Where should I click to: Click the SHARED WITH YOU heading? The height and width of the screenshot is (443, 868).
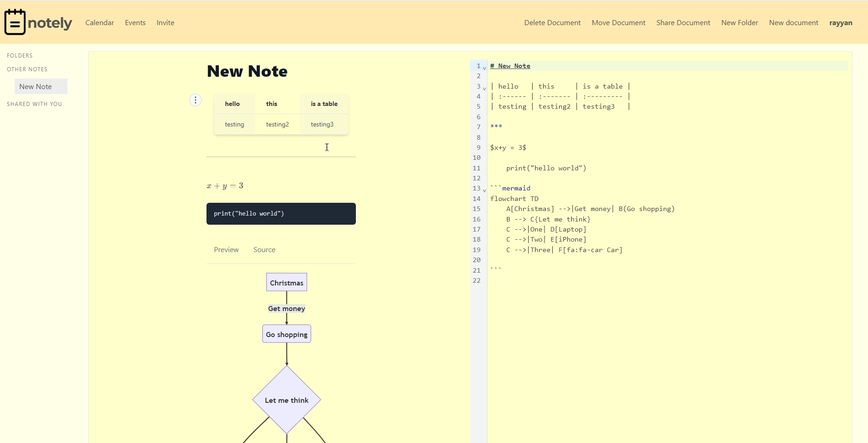(x=34, y=104)
